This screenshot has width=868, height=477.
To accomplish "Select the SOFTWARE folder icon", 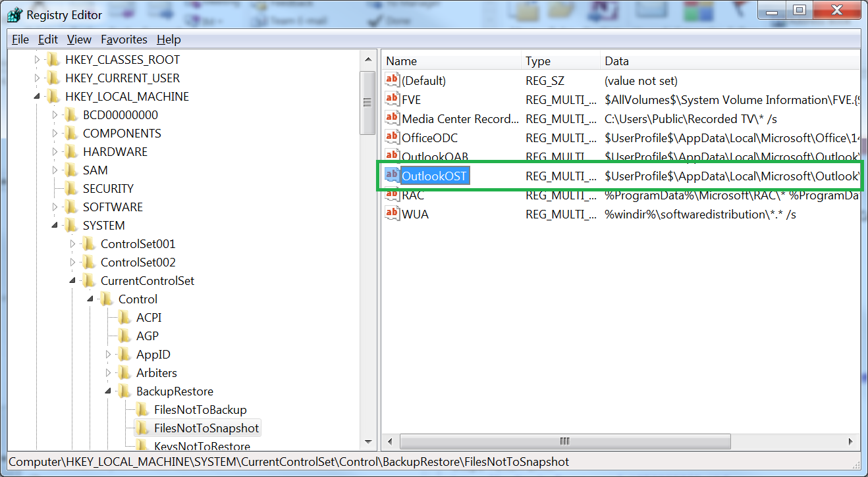I will [71, 207].
